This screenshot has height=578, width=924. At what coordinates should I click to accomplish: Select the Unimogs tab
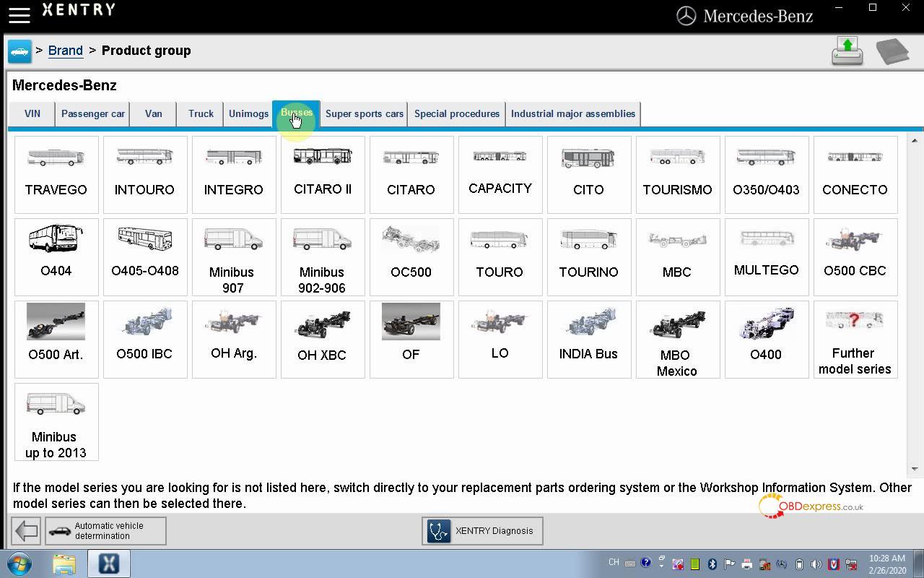click(x=248, y=114)
